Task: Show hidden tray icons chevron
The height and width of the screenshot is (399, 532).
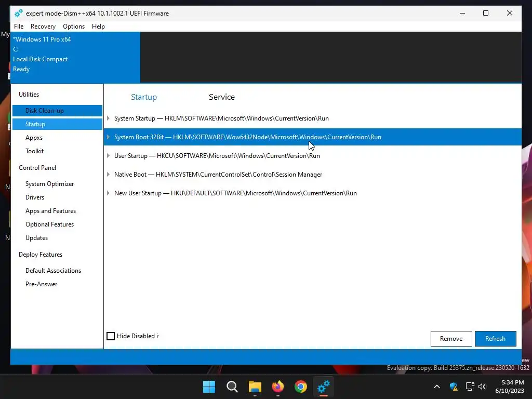Action: pos(437,387)
